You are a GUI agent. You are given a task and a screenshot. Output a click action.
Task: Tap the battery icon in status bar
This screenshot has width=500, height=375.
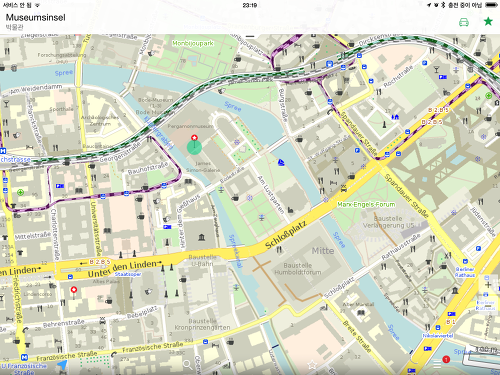tap(491, 5)
